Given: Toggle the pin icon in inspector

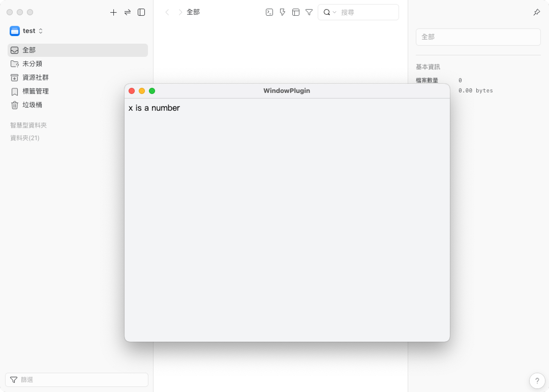Looking at the screenshot, I should coord(537,12).
